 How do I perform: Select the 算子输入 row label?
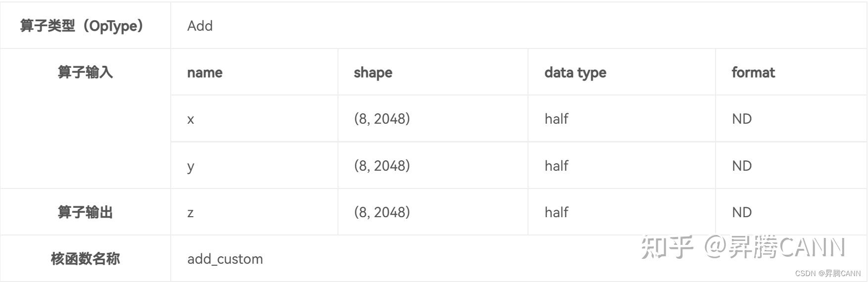(85, 72)
